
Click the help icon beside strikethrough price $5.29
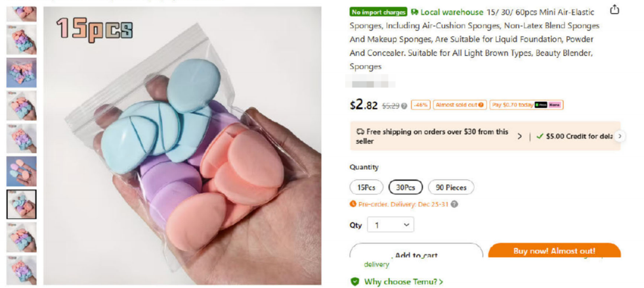pyautogui.click(x=404, y=106)
